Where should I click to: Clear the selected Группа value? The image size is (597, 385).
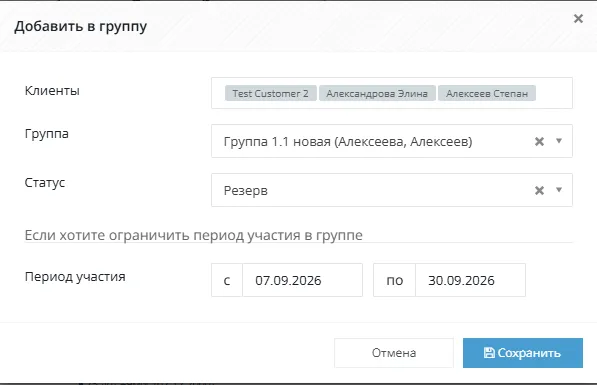[539, 142]
